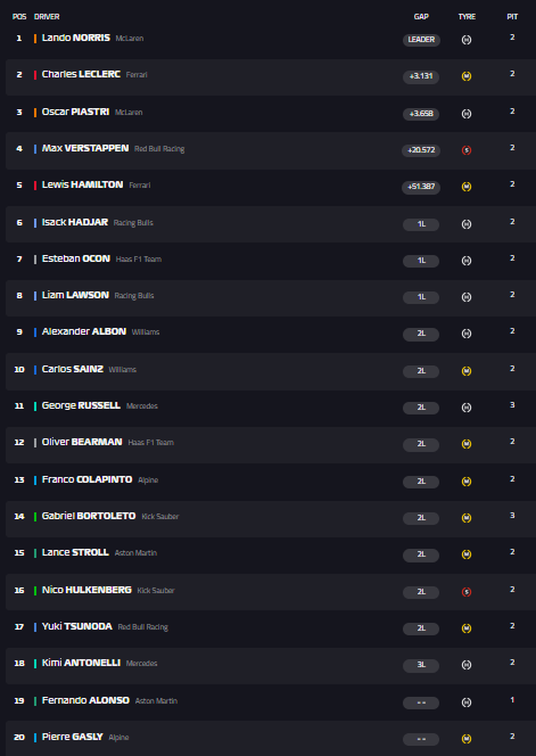Click the GAP column header
Image resolution: width=536 pixels, height=756 pixels.
tap(421, 16)
